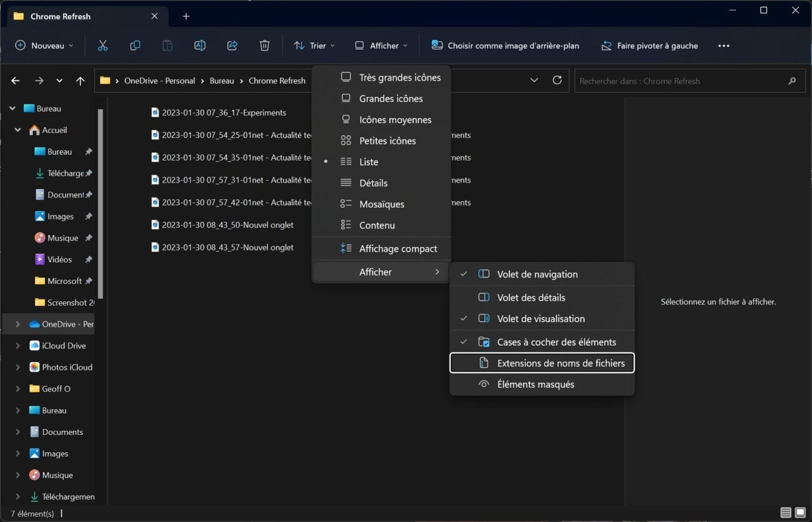Click the Accueil home icon
This screenshot has width=812, height=522.
click(x=35, y=130)
